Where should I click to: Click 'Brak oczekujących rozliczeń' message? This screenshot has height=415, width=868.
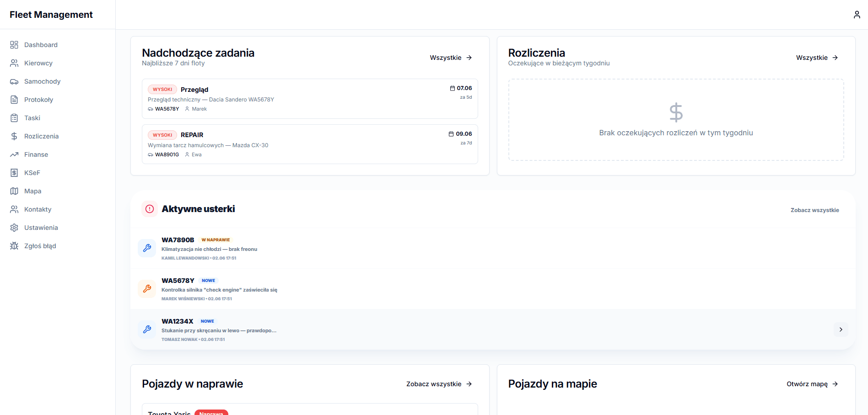click(676, 133)
